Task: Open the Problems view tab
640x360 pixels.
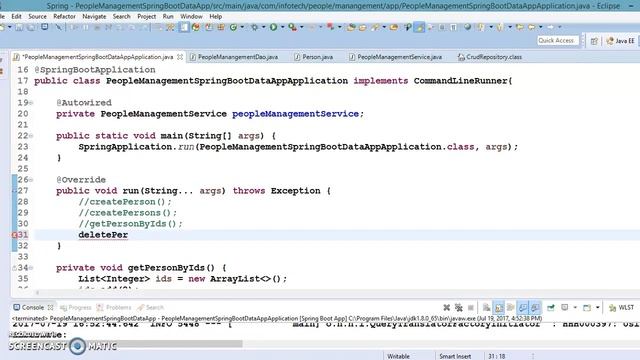Action: 114,307
